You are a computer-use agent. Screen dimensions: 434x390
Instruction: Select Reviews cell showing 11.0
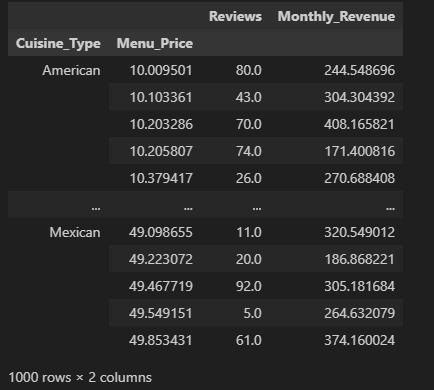click(x=249, y=232)
